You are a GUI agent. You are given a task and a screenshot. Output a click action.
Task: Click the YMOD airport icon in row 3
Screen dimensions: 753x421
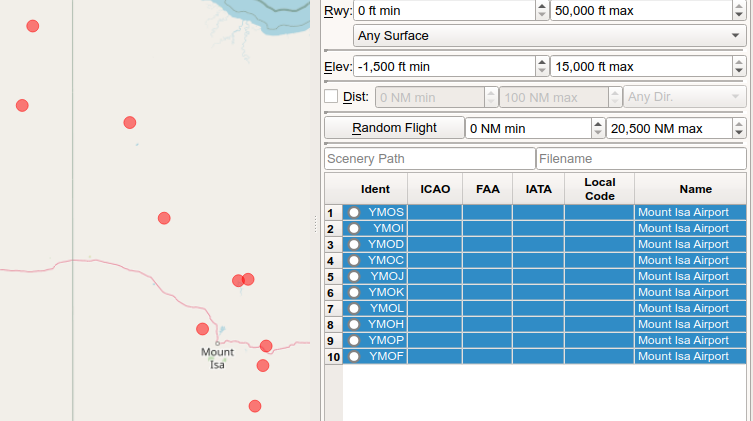pyautogui.click(x=354, y=244)
